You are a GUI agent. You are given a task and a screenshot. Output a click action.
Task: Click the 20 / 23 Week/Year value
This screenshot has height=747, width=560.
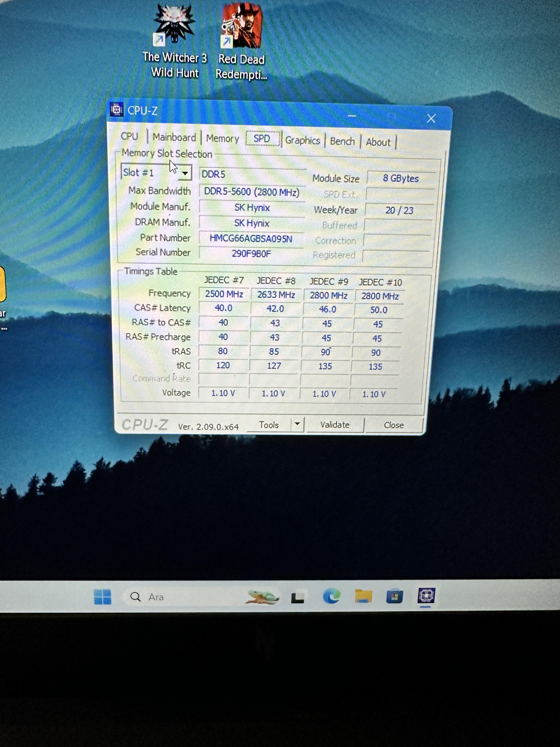click(x=399, y=210)
